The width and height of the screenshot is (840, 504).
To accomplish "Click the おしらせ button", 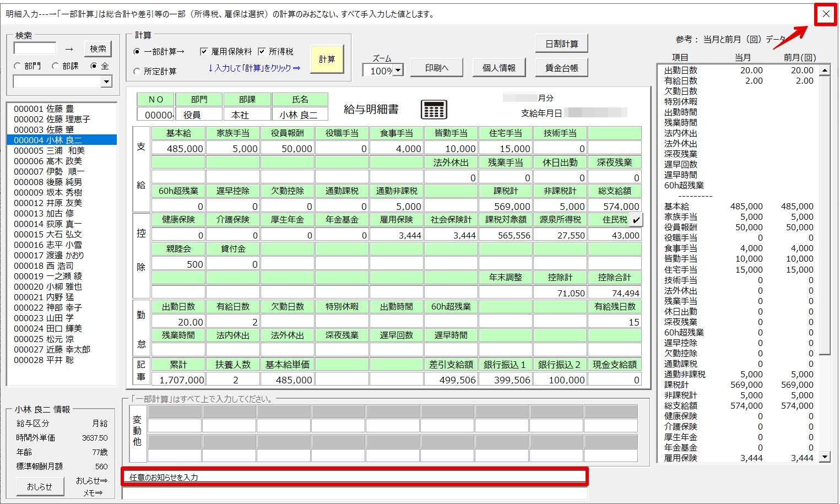I will pyautogui.click(x=40, y=487).
